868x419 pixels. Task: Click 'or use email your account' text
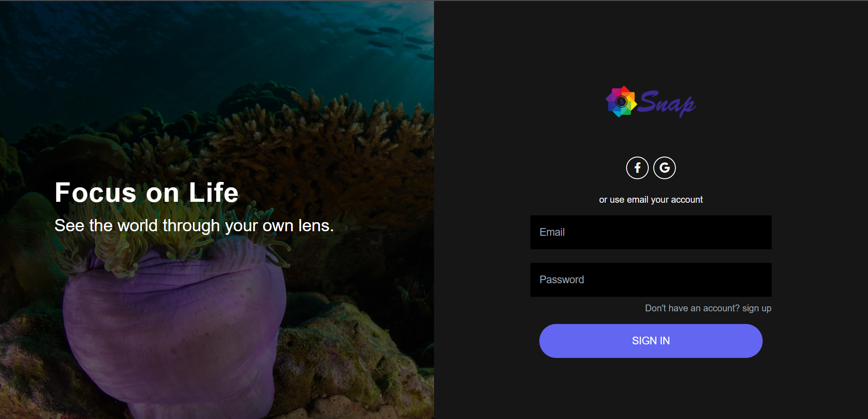coord(651,200)
